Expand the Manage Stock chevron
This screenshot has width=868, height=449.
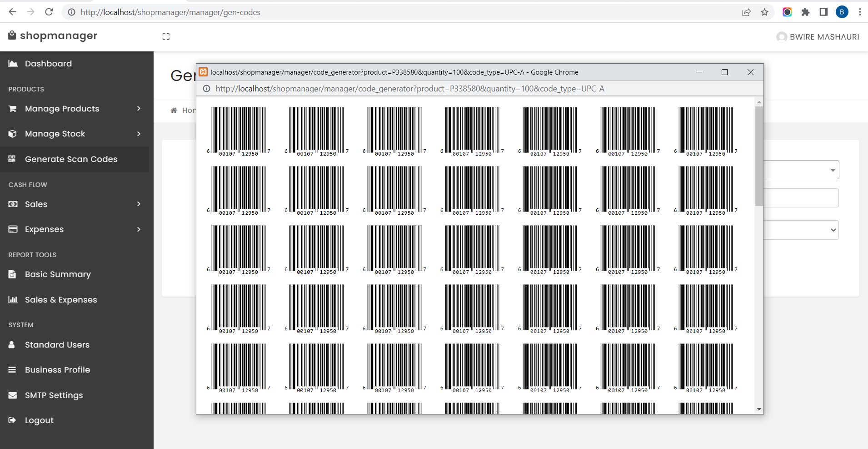pos(139,134)
